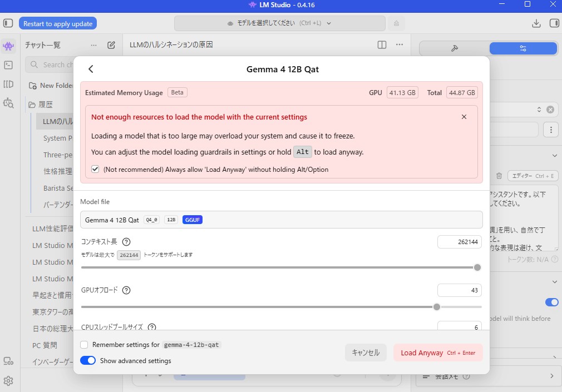
Task: Turn off Show advanced settings toggle
Action: (x=88, y=360)
